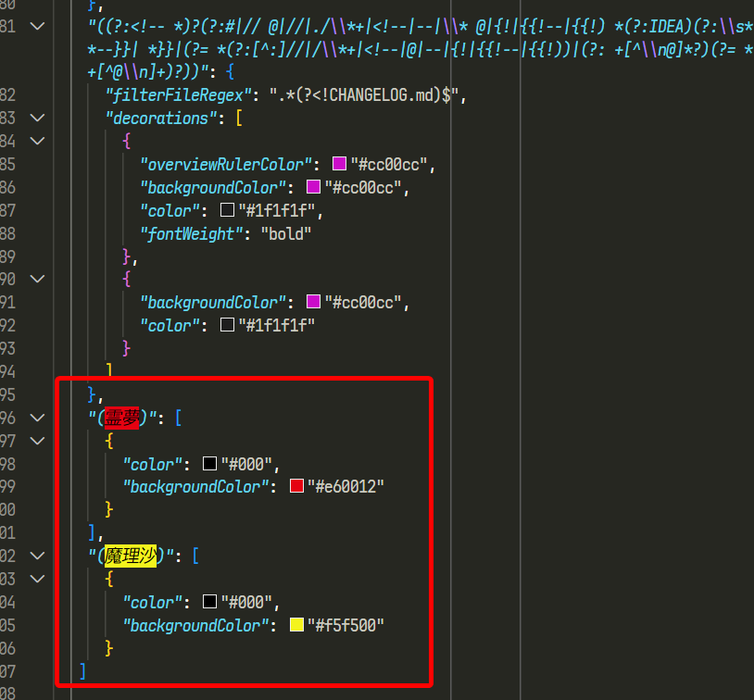Click the yellow-highlighted 魔理沙 text
This screenshot has width=754, height=700.
[x=130, y=556]
